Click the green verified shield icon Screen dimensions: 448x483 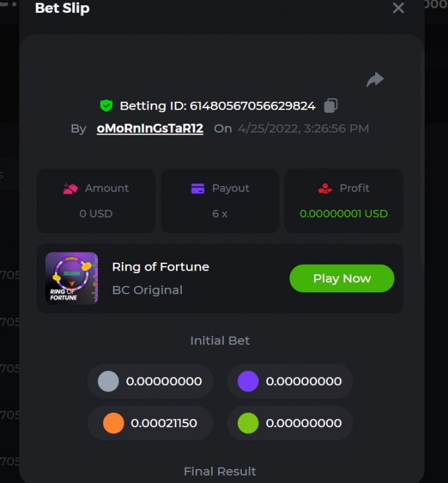[x=106, y=106]
